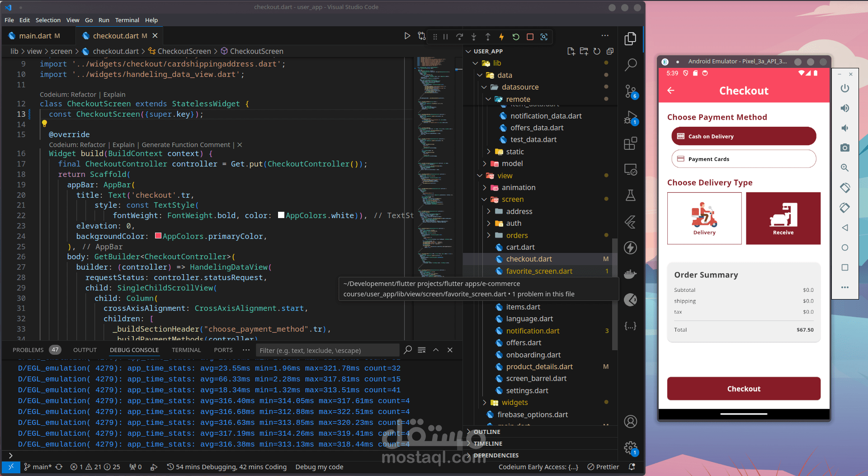Open widget inspector in debug toolbar
868x476 pixels.
coord(544,37)
